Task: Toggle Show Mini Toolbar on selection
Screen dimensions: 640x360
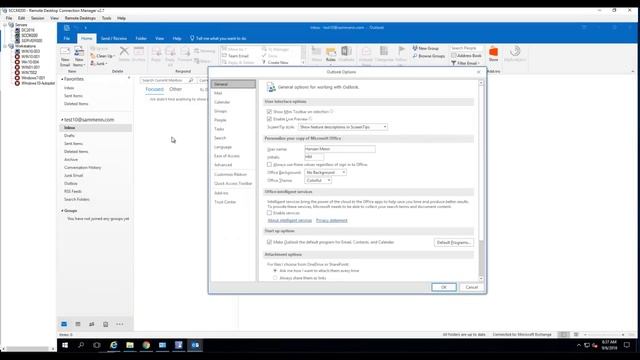Action: pyautogui.click(x=269, y=111)
